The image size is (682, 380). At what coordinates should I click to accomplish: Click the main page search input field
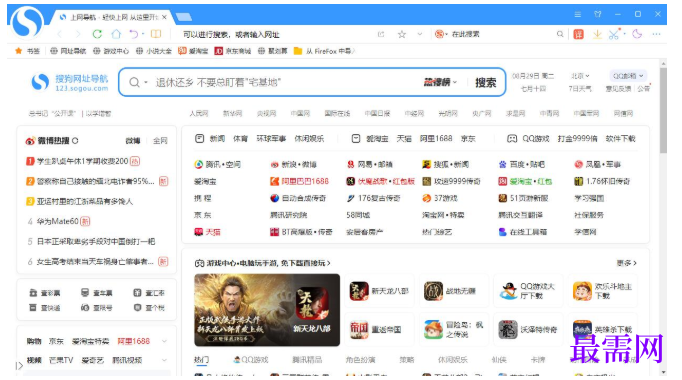287,82
